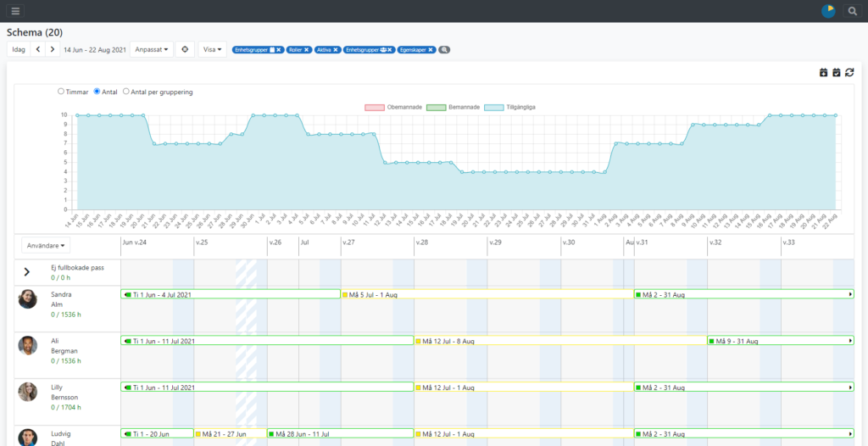The width and height of the screenshot is (868, 446).
Task: Open the Visa dropdown
Action: (x=213, y=49)
